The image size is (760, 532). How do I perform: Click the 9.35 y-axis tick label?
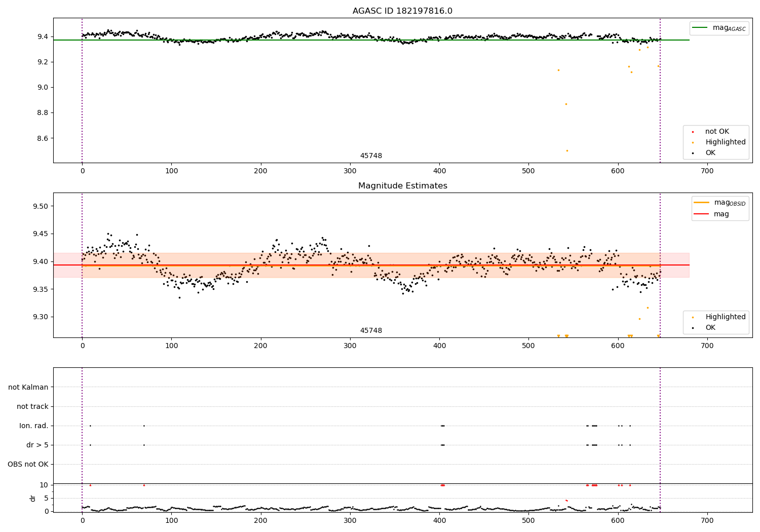click(41, 289)
